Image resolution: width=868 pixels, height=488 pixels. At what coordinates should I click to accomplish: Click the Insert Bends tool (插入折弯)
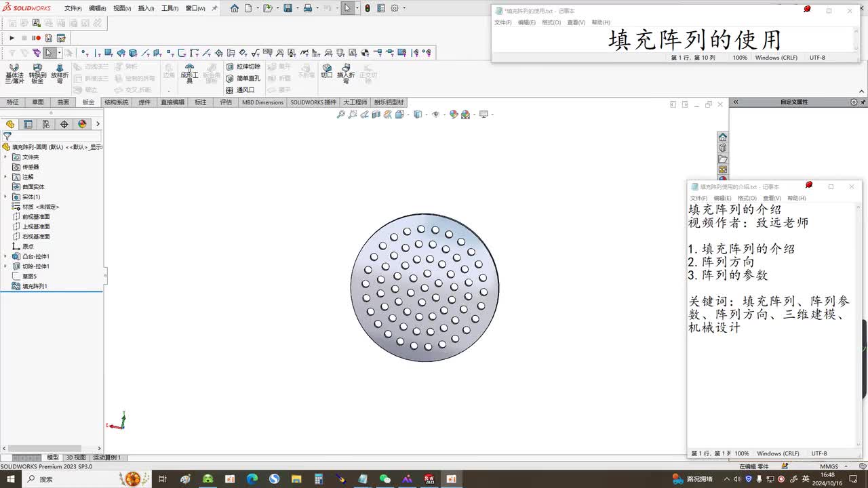pyautogui.click(x=346, y=74)
